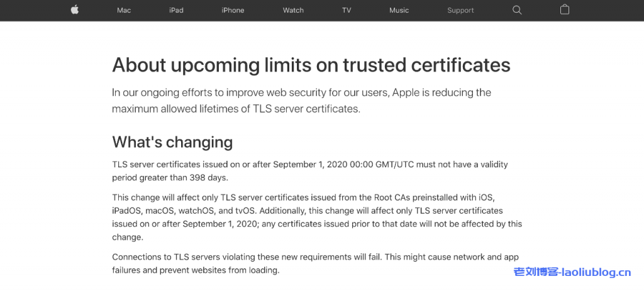Screen dimensions: 644x291
Task: Click the intro paragraph about Apple reducing lifetimes
Action: pyautogui.click(x=301, y=101)
